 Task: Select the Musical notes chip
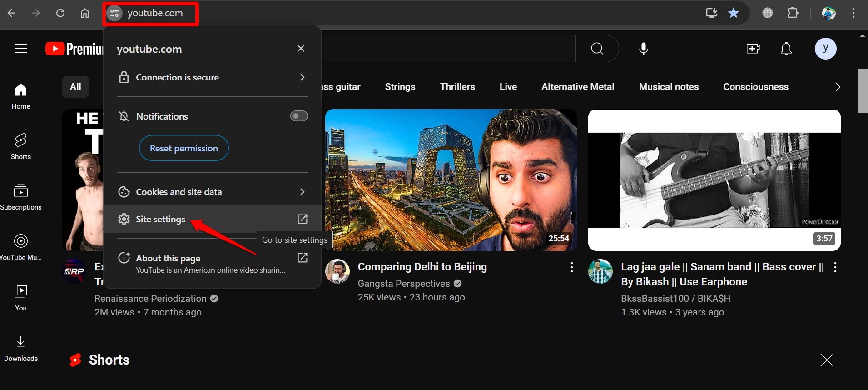point(669,87)
